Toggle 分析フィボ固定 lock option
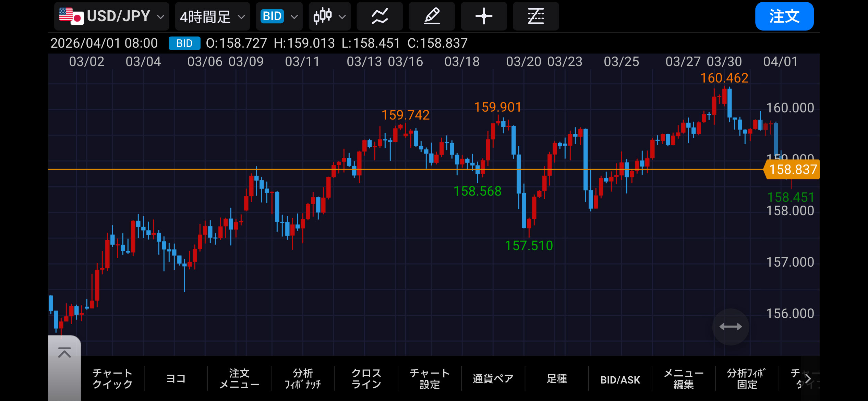The width and height of the screenshot is (868, 401). pos(747,379)
